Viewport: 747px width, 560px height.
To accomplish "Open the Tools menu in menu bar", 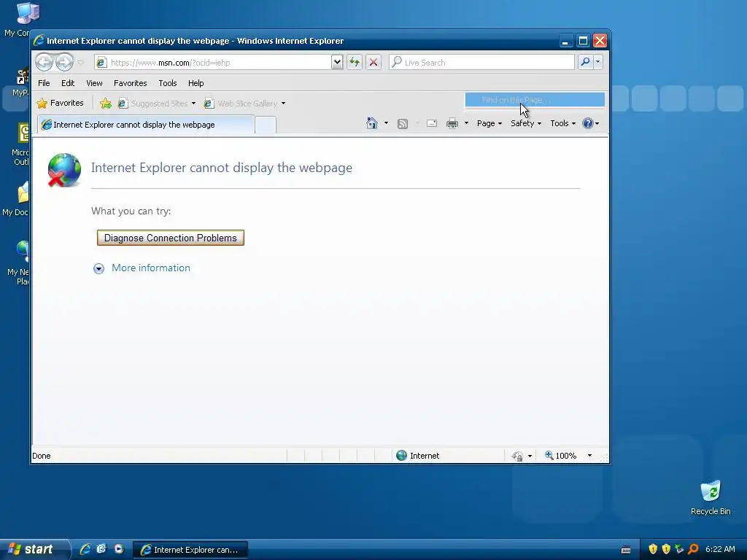I will coord(168,83).
